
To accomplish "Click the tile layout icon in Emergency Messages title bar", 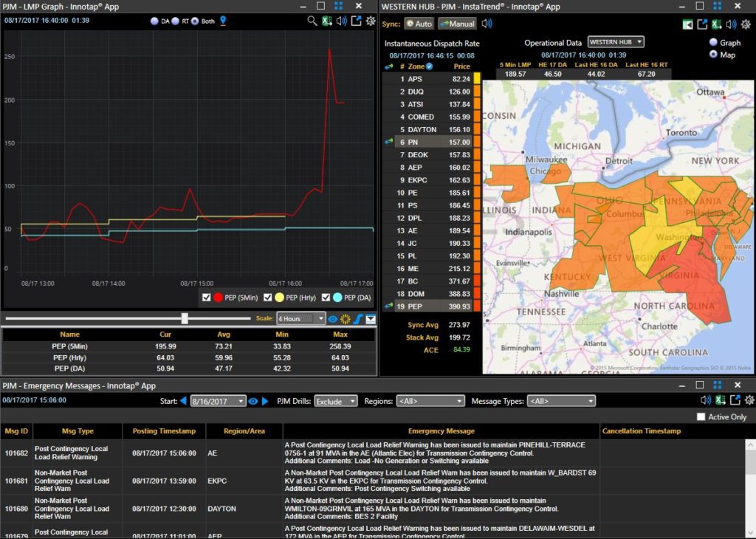I will click(x=718, y=385).
